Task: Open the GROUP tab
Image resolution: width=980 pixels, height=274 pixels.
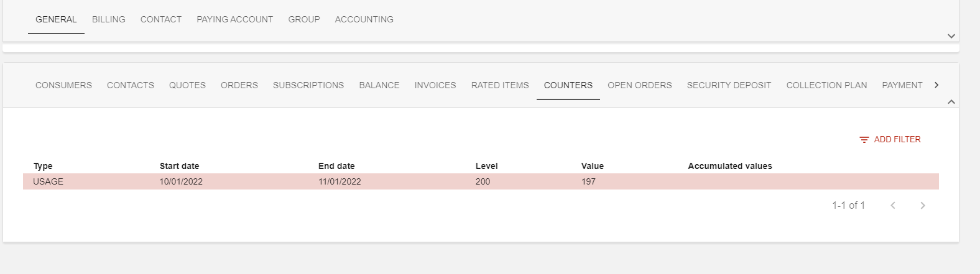Action: coord(303,19)
